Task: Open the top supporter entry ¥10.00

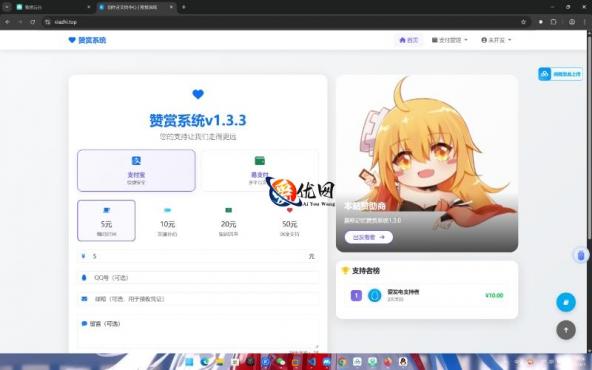Action: 427,295
